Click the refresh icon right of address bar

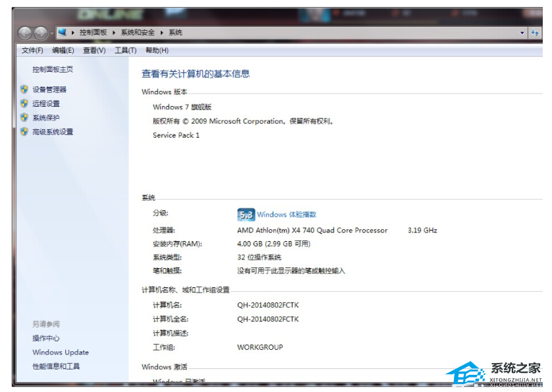535,32
